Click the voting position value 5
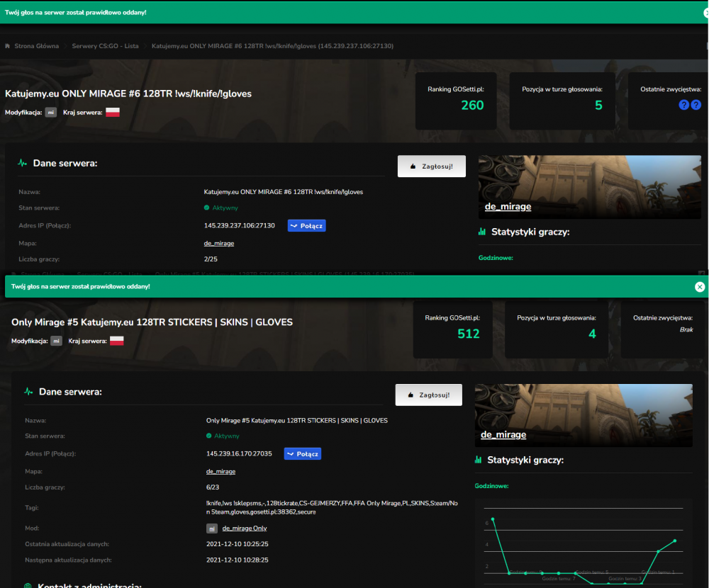Viewport: 709px width, 588px height. pyautogui.click(x=598, y=106)
